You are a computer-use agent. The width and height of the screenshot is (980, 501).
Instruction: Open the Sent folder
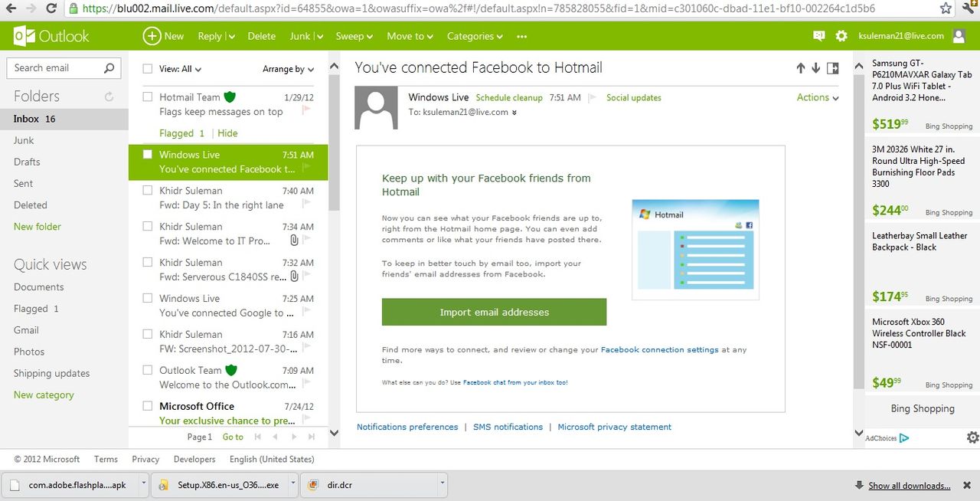click(23, 183)
